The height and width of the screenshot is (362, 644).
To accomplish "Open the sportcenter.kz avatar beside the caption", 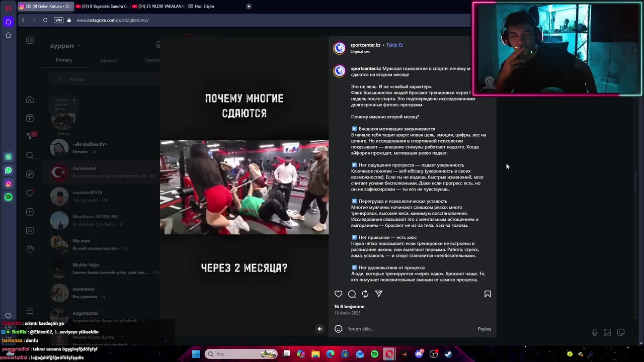I will coord(340,71).
